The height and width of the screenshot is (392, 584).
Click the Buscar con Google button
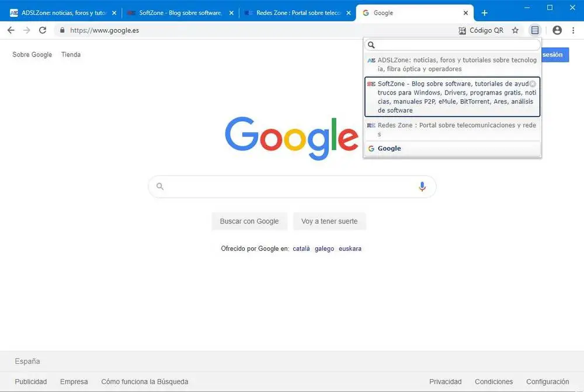click(249, 221)
